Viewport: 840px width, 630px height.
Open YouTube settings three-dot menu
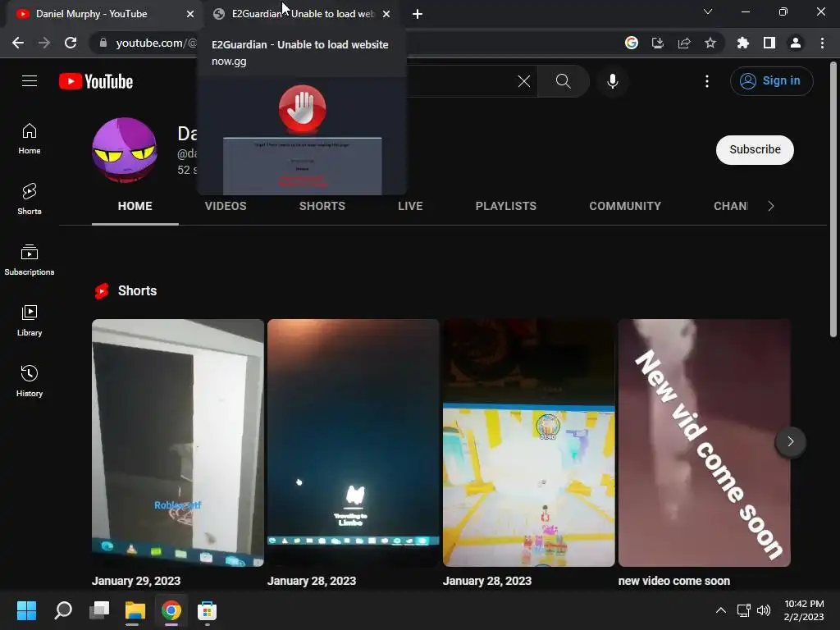click(707, 81)
